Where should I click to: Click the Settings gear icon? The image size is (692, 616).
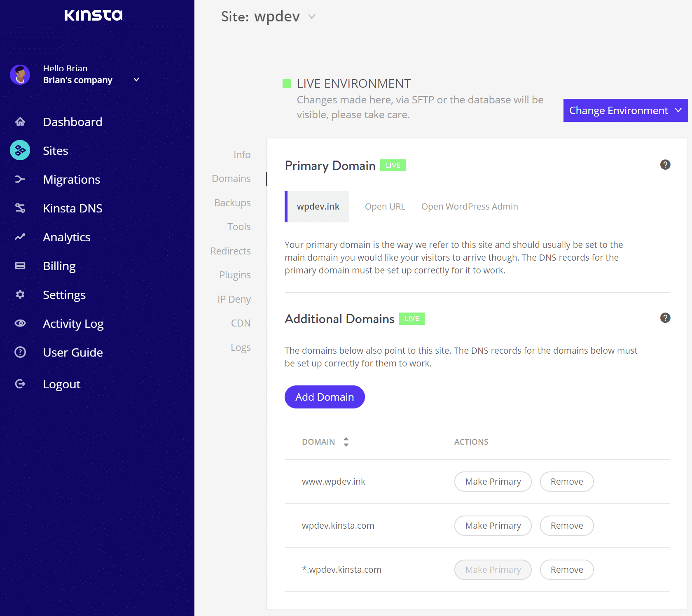coord(20,294)
